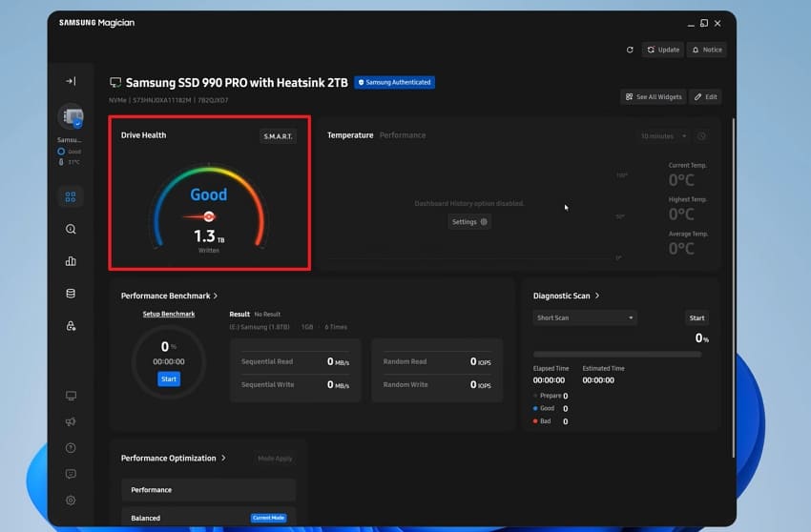Select the Balanced optimization mode

point(208,518)
